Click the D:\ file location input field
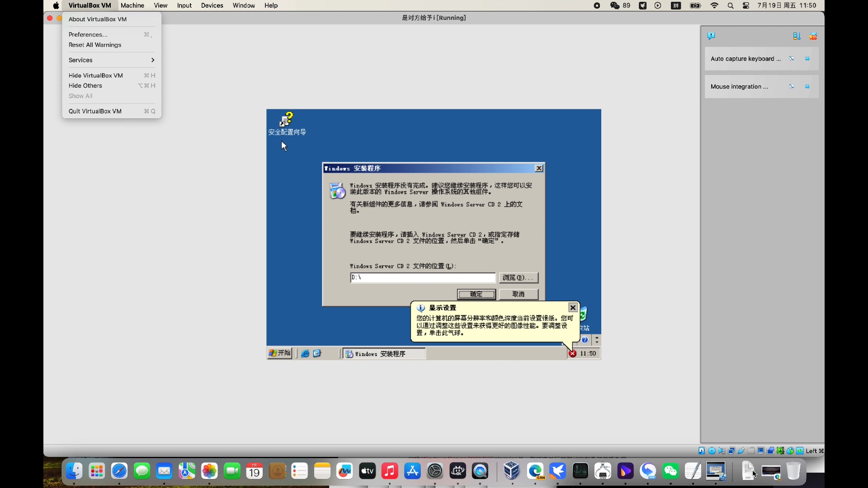This screenshot has height=488, width=868. (x=423, y=277)
